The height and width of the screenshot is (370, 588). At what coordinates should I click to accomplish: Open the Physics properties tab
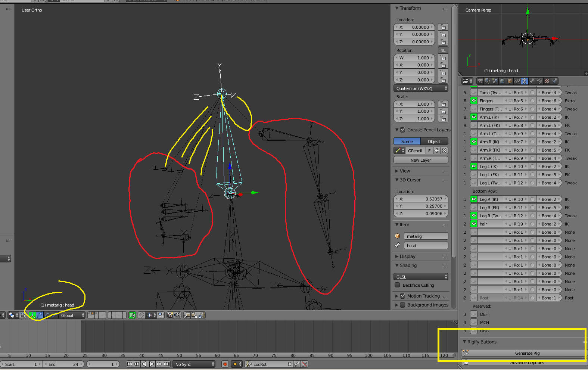pyautogui.click(x=554, y=81)
